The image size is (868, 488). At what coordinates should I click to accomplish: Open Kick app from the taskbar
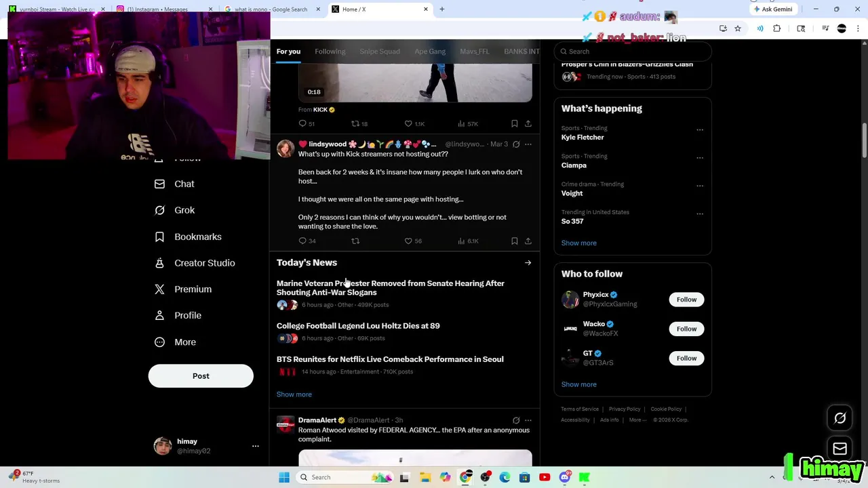click(584, 477)
